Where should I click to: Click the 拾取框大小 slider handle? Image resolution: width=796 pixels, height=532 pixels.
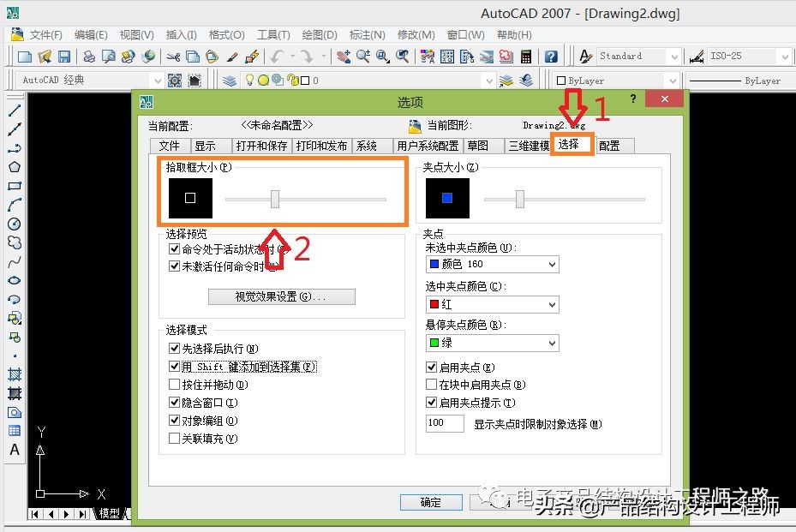click(275, 199)
